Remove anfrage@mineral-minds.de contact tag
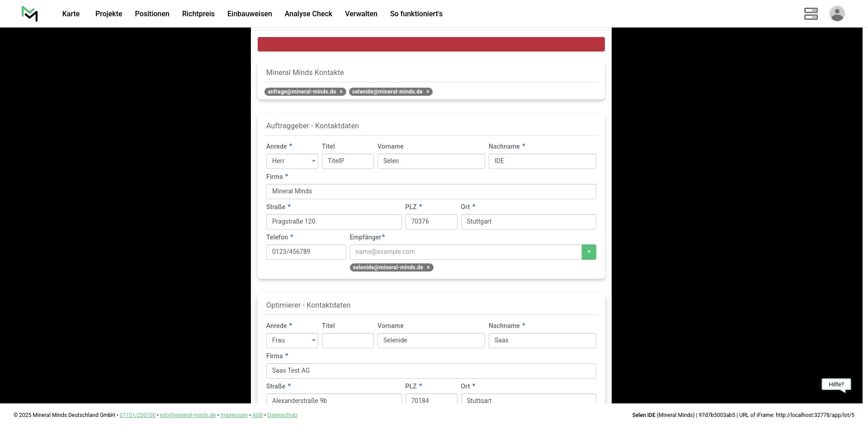Image resolution: width=868 pixels, height=426 pixels. tap(341, 92)
